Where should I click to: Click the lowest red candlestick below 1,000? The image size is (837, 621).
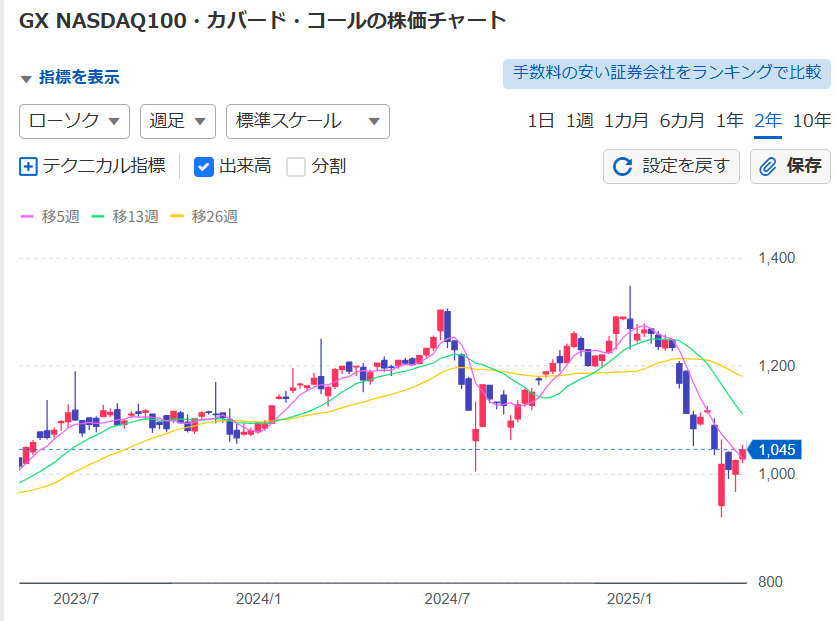click(x=722, y=485)
